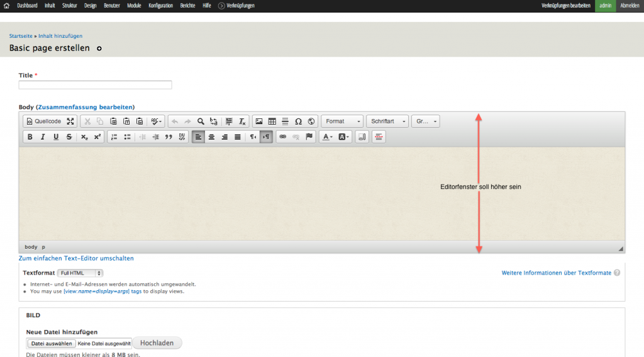The width and height of the screenshot is (644, 357).
Task: Toggle bold formatting in editor toolbar
Action: point(30,137)
